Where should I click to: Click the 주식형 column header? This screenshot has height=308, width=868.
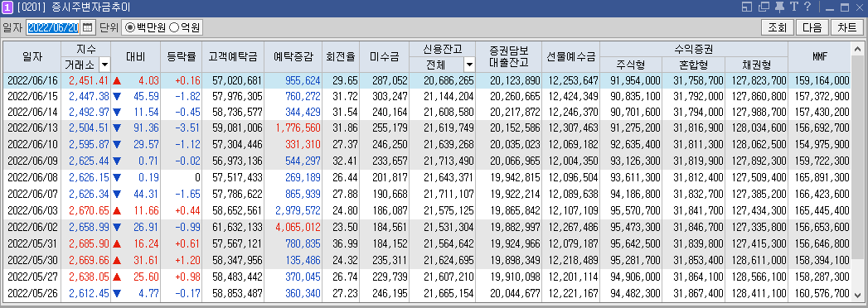pyautogui.click(x=631, y=65)
